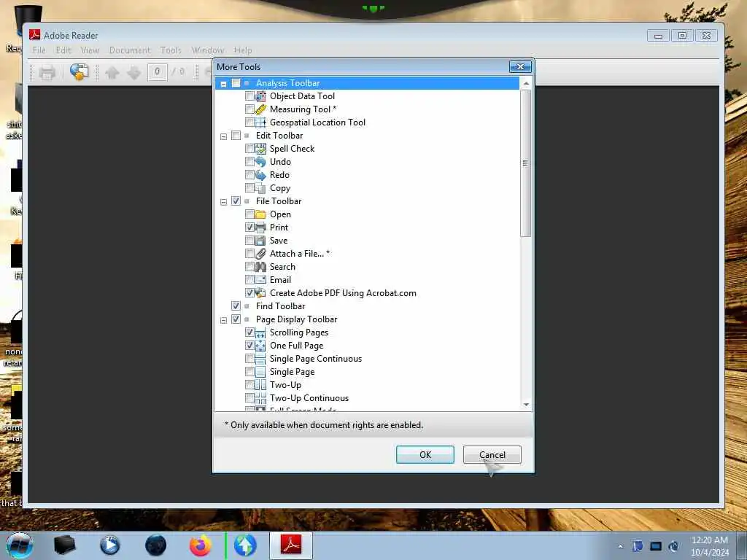
Task: Click OK in More Tools dialog
Action: (425, 455)
